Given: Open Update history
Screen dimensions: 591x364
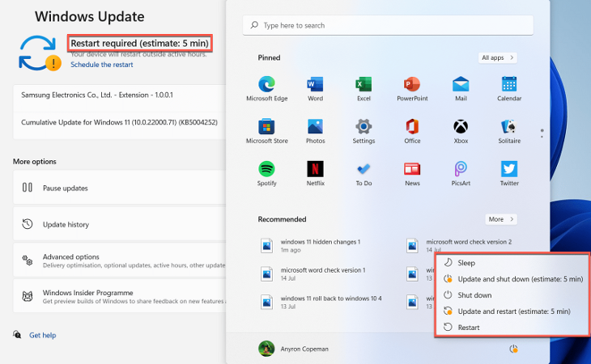Looking at the screenshot, I should coord(120,224).
